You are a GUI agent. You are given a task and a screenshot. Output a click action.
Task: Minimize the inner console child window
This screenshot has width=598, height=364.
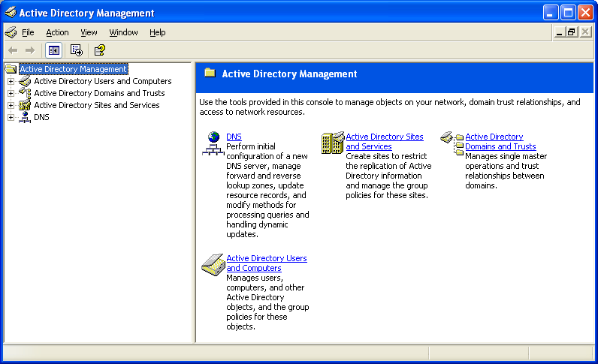pos(559,32)
